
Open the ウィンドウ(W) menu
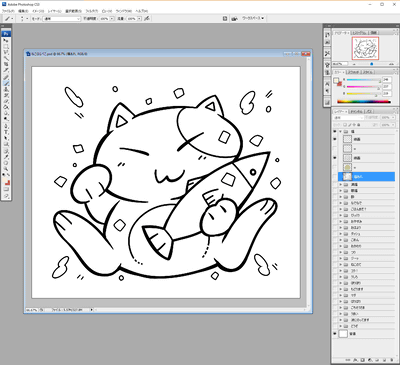(x=124, y=11)
